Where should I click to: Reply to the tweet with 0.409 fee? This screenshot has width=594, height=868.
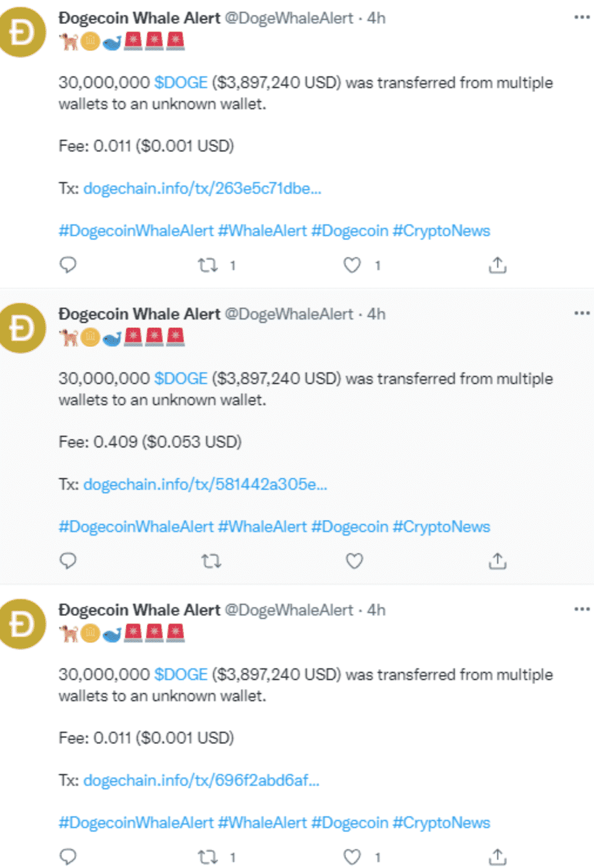point(68,561)
